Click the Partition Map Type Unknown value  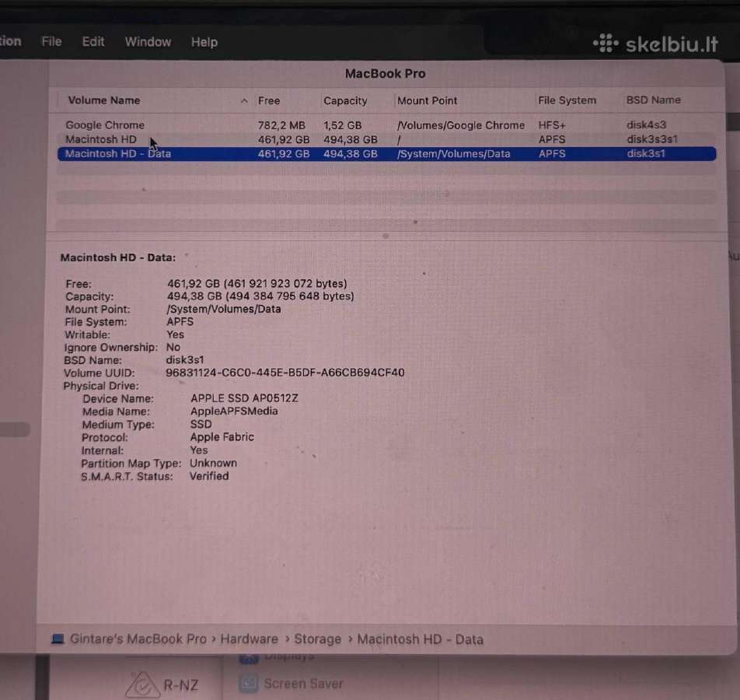pyautogui.click(x=213, y=463)
